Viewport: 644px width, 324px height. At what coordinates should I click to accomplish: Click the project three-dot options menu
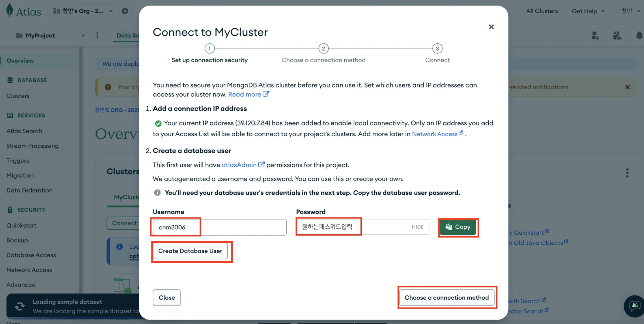[x=97, y=35]
